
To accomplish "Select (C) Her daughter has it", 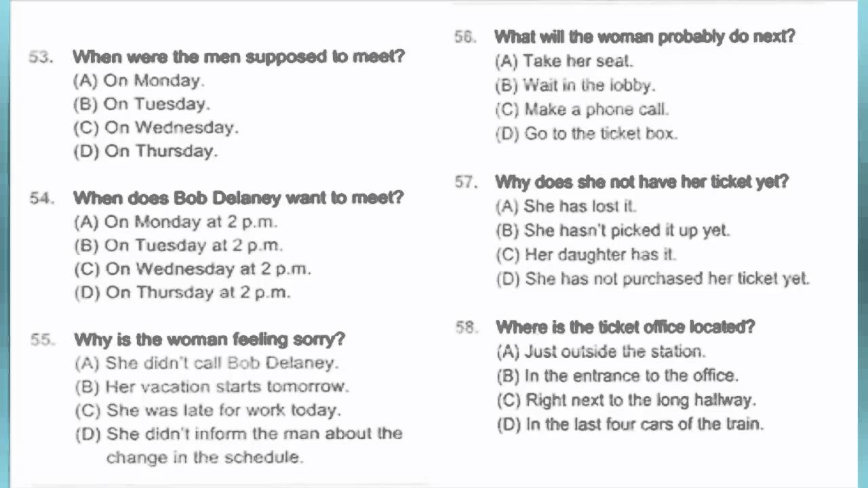I will tap(587, 255).
